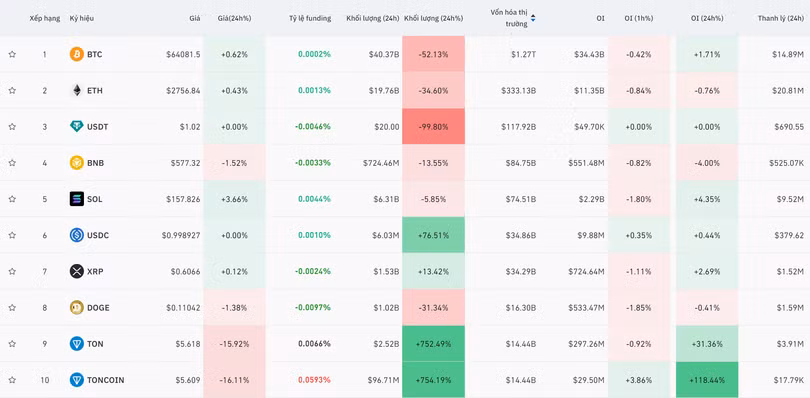Favorite BNB with its star
The image size is (810, 398).
(x=12, y=163)
